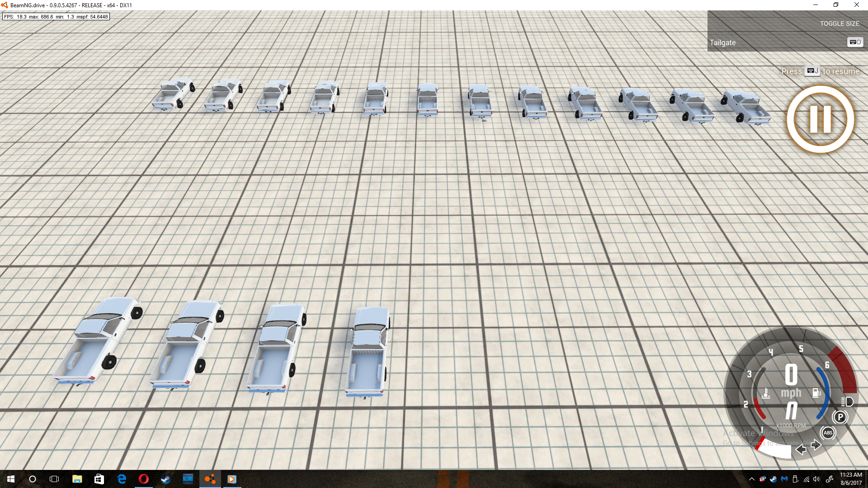Open the clock showing 11:23 AM
This screenshot has width=868, height=488.
(x=851, y=479)
